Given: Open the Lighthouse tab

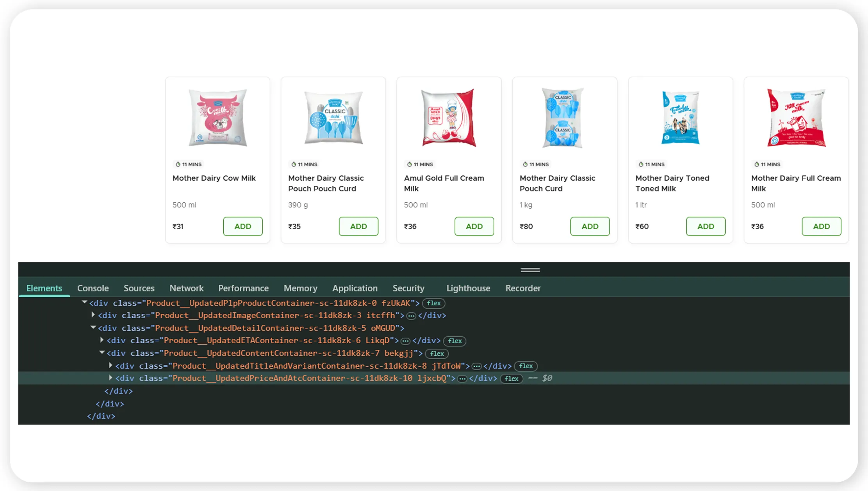Looking at the screenshot, I should [x=468, y=288].
